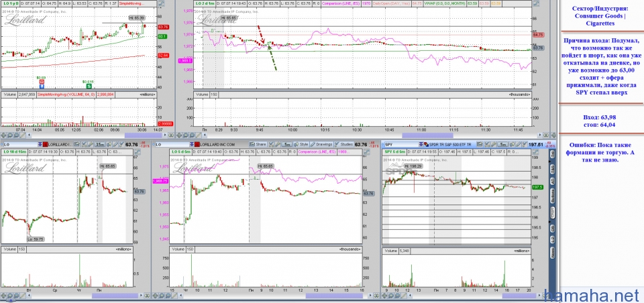
Task: Click the share icon in LO 15m chart toolbar
Action: click(x=76, y=145)
